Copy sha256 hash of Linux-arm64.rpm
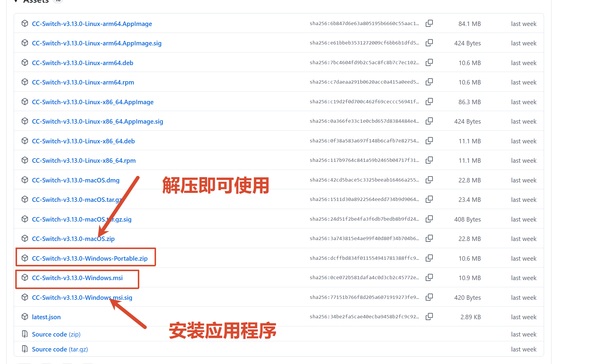The width and height of the screenshot is (611, 364). click(x=429, y=82)
